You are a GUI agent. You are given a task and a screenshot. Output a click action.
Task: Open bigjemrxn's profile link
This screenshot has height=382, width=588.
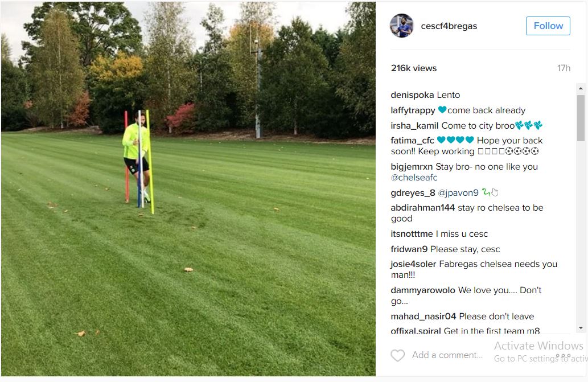pyautogui.click(x=412, y=166)
